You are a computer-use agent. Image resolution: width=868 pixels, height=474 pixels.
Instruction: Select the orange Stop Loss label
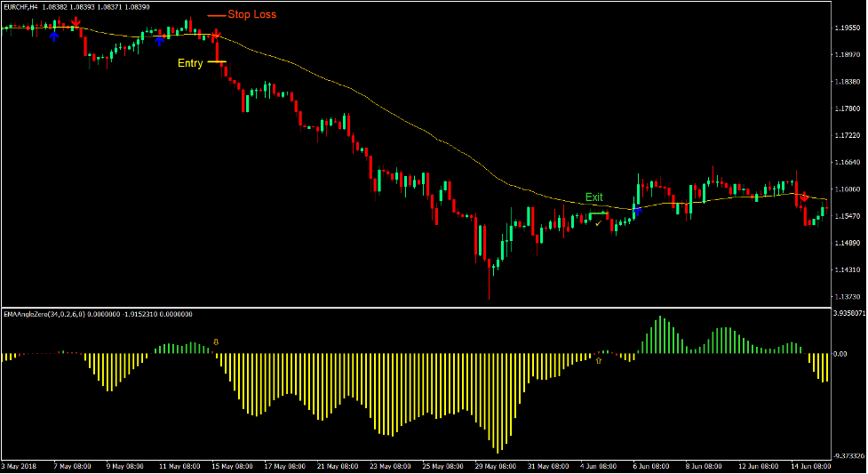coord(252,14)
